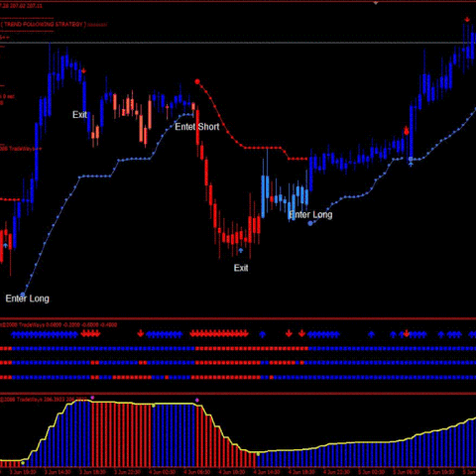This screenshot has height=476, width=476.
Task: Click red down arrow above the final candles
Action: pyautogui.click(x=467, y=20)
